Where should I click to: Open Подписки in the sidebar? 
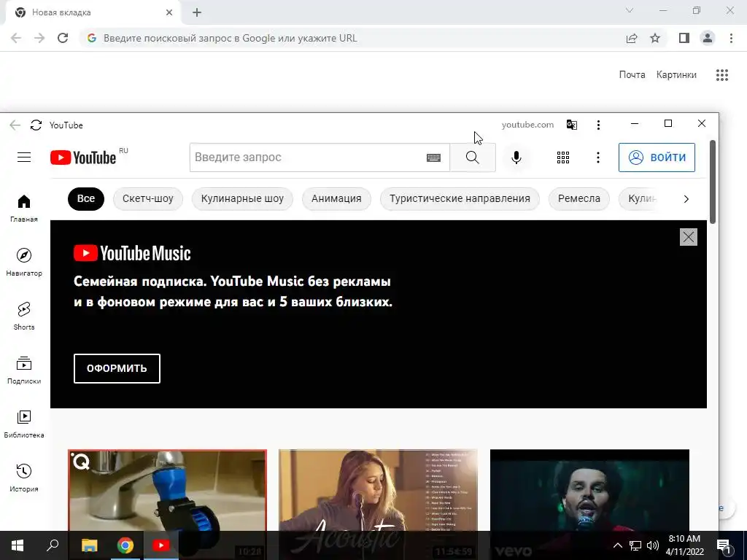coord(24,370)
